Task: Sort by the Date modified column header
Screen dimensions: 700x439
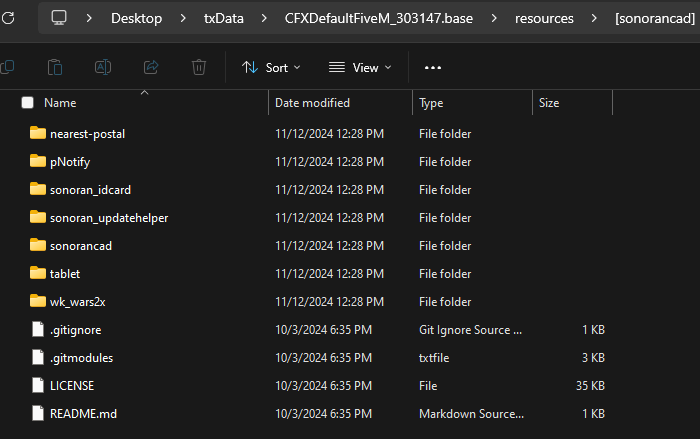Action: coord(312,103)
